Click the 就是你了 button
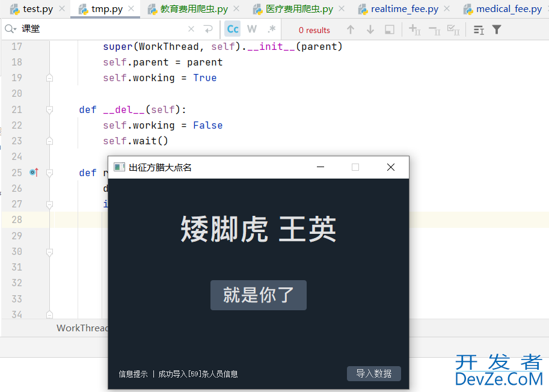This screenshot has height=392, width=549. point(259,295)
